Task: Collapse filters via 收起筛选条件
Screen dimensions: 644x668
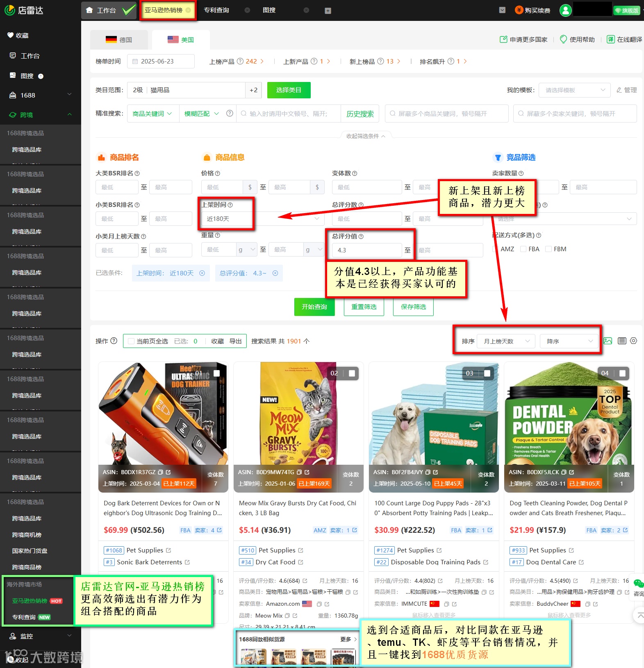Action: pyautogui.click(x=366, y=136)
